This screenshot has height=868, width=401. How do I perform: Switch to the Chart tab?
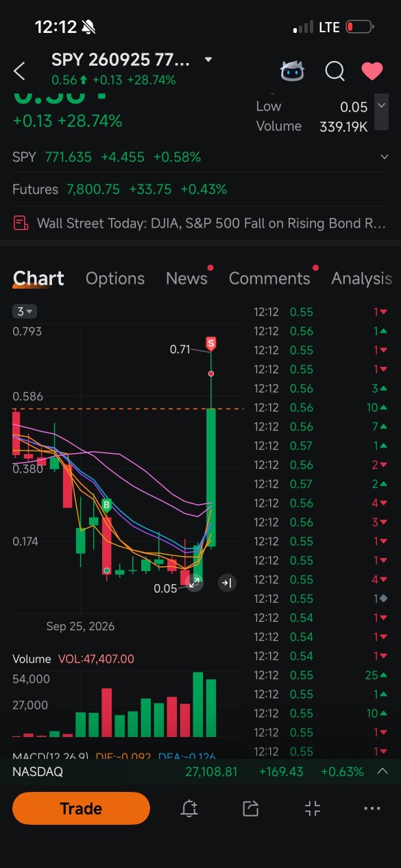point(38,278)
